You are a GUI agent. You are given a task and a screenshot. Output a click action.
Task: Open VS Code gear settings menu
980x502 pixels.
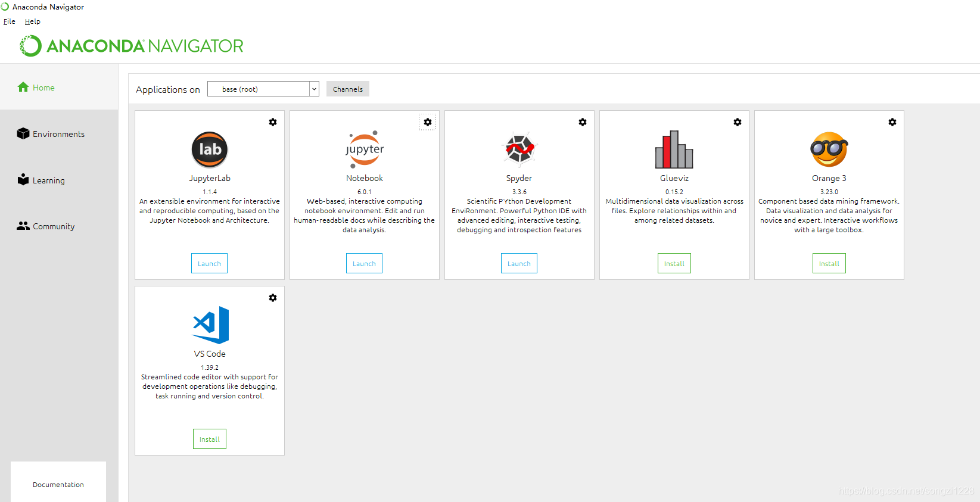click(x=273, y=298)
